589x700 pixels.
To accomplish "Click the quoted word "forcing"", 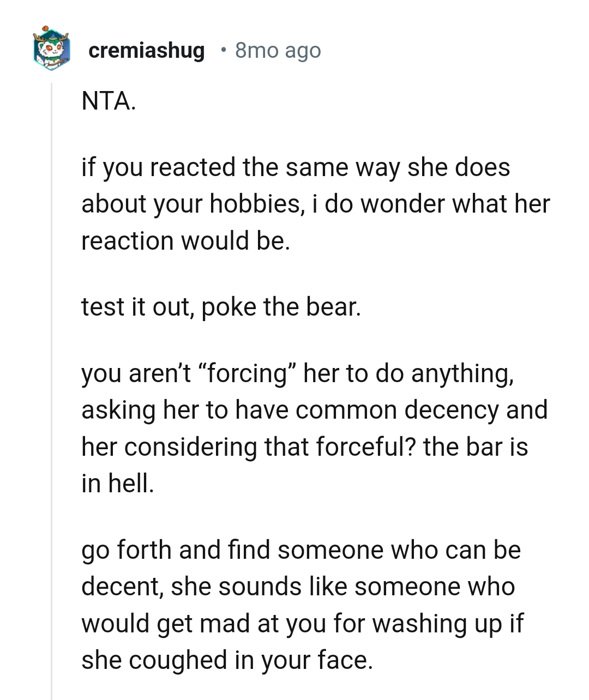I will [x=247, y=373].
